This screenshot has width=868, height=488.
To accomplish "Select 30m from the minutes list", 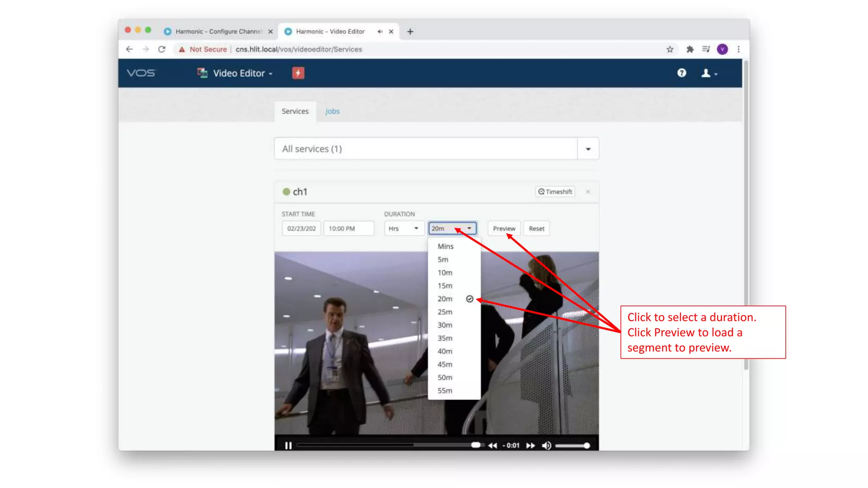I will click(445, 325).
